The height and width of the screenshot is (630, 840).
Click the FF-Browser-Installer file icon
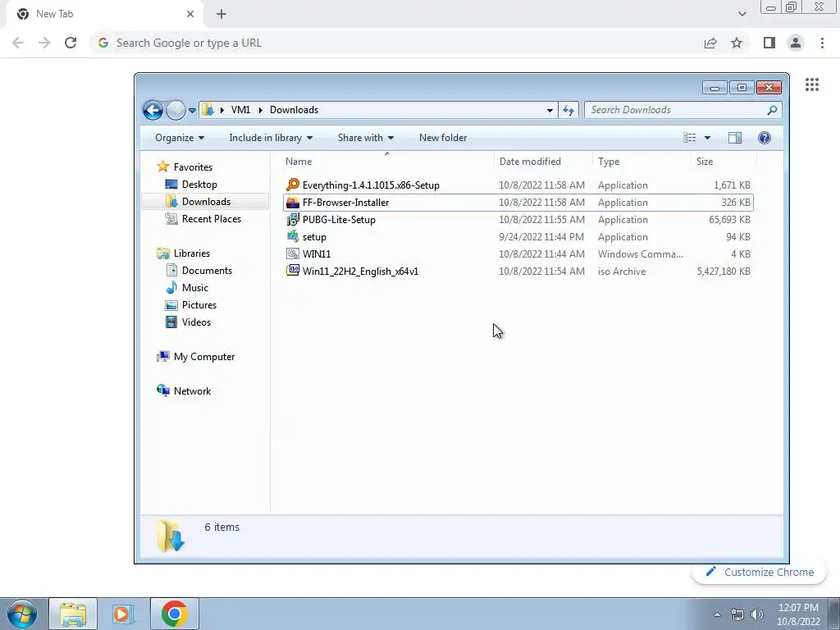pyautogui.click(x=293, y=203)
